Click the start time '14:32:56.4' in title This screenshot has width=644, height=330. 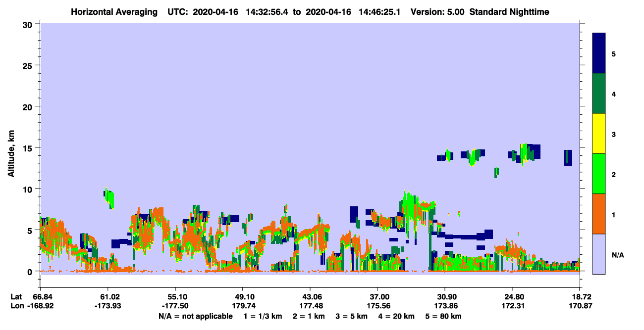pos(267,11)
